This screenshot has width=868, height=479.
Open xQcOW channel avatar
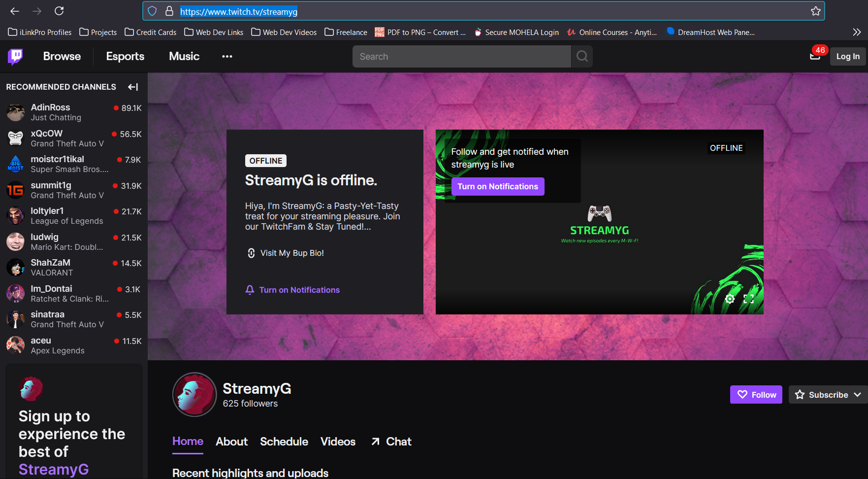pyautogui.click(x=16, y=138)
